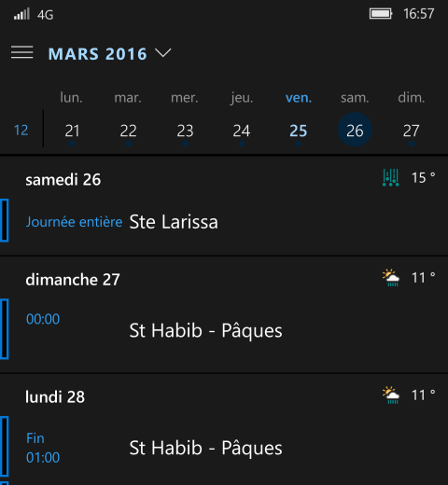Image resolution: width=448 pixels, height=485 pixels.
Task: Open St Habib - Pâques event at 00:00
Action: [224, 329]
